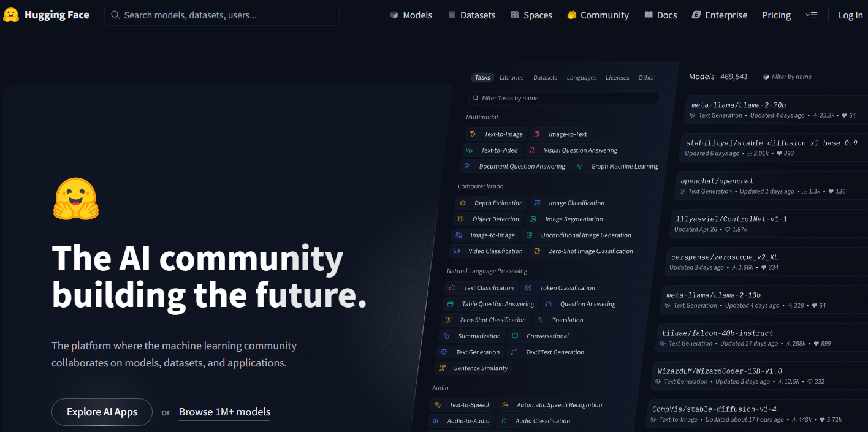Switch to the Licenses filter tab

[x=617, y=78]
